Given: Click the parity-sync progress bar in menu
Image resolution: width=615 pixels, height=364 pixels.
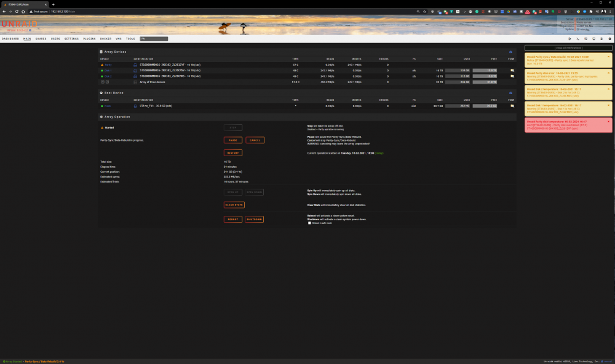Looking at the screenshot, I should (154, 39).
